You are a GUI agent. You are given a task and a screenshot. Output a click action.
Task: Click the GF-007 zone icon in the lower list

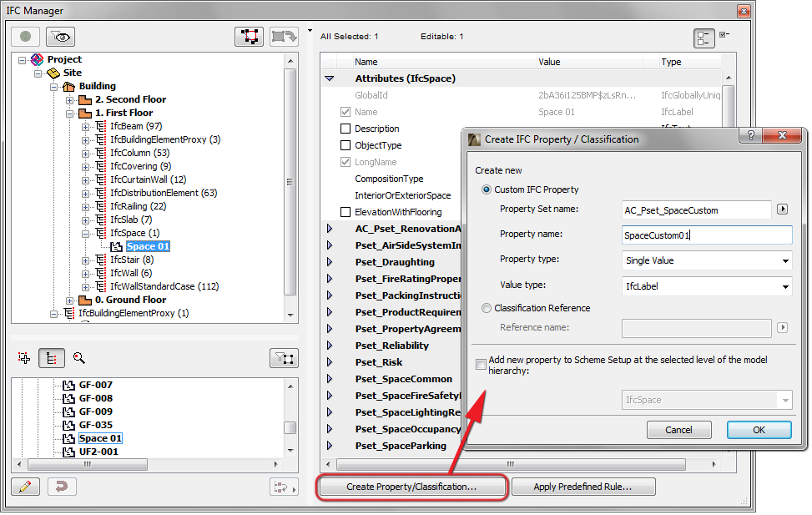(x=69, y=385)
